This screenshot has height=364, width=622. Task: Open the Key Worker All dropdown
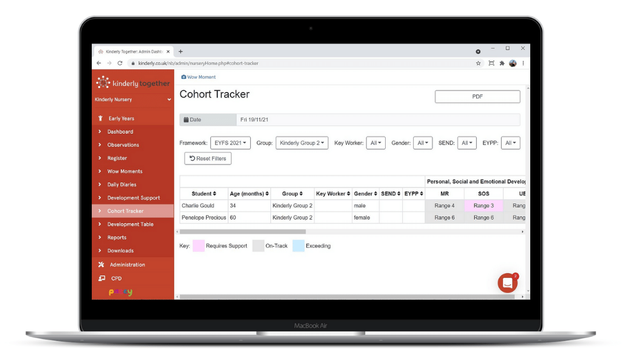tap(375, 143)
